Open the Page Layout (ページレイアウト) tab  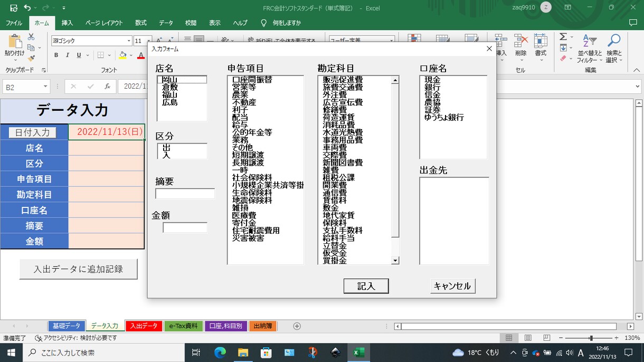tap(104, 23)
